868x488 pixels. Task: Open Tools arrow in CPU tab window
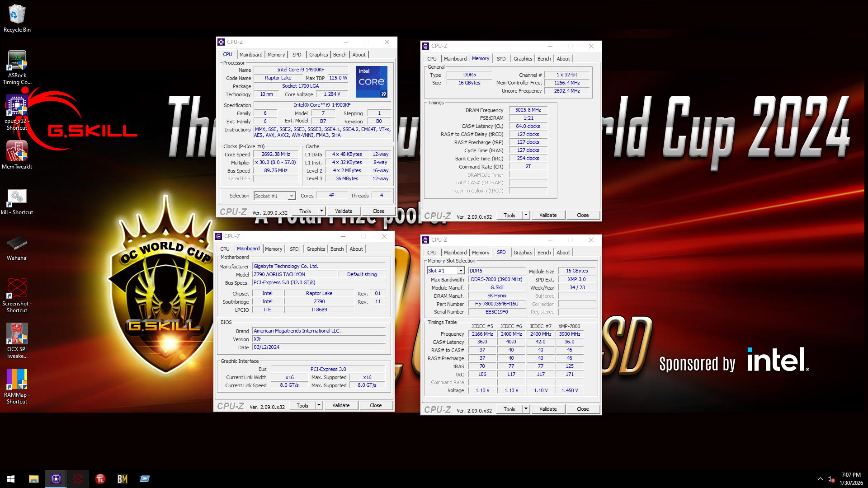coord(321,211)
